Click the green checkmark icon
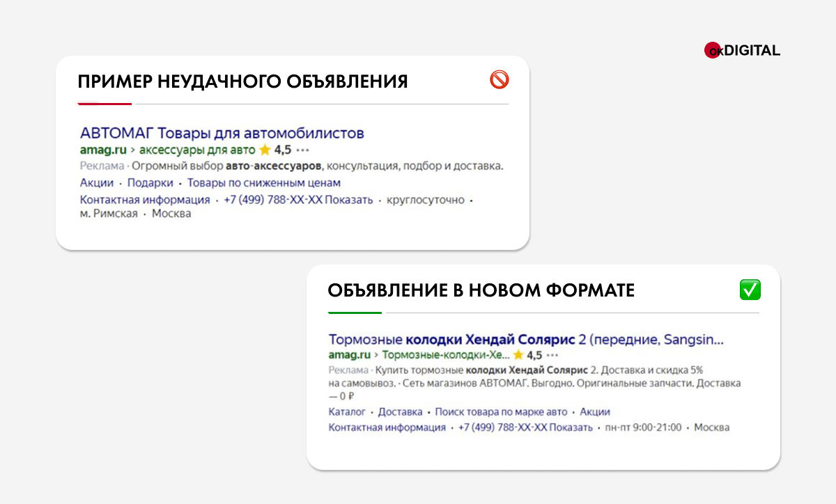Viewport: 836px width, 504px height. (x=750, y=290)
